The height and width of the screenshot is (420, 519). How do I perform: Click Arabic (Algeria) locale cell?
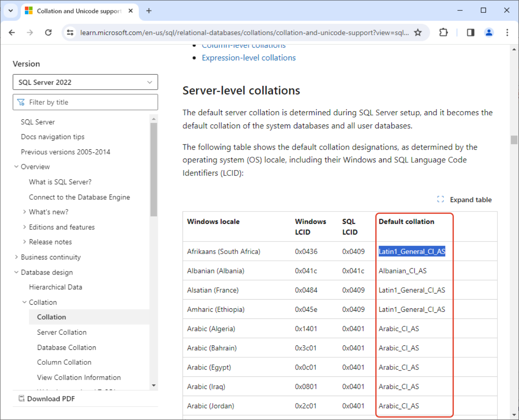point(211,329)
